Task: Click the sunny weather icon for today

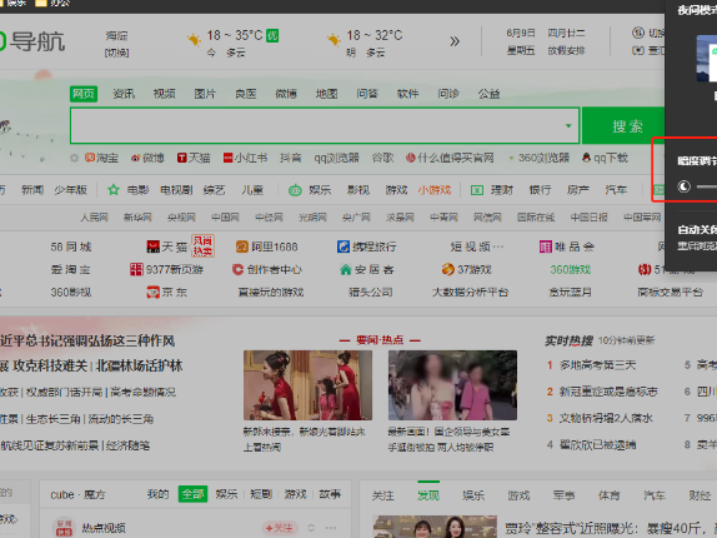Action: (x=194, y=40)
